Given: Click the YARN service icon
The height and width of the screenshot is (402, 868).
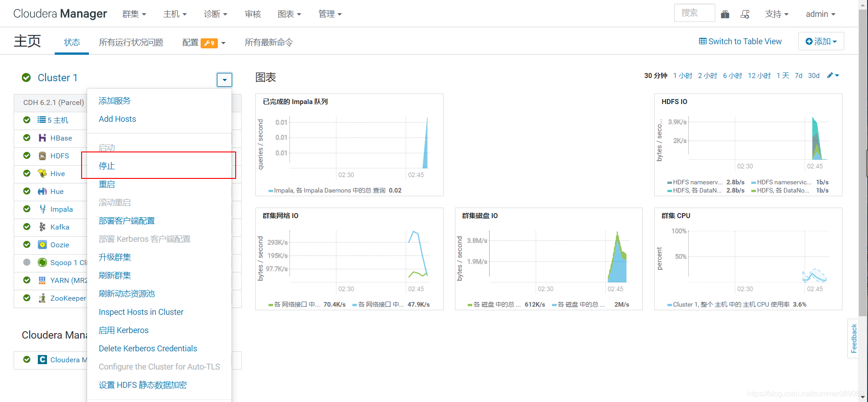Looking at the screenshot, I should pyautogui.click(x=42, y=280).
